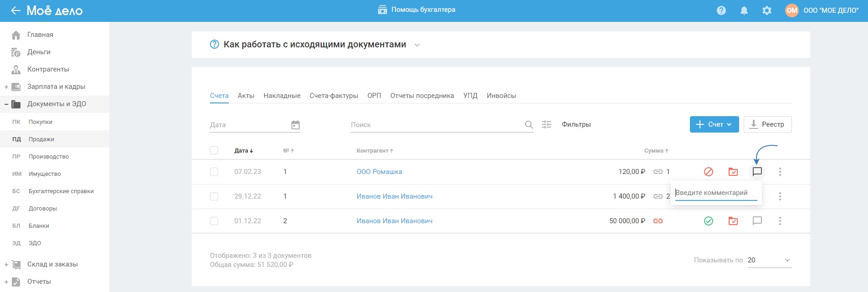Click the Введите комментарий input field

coord(715,193)
